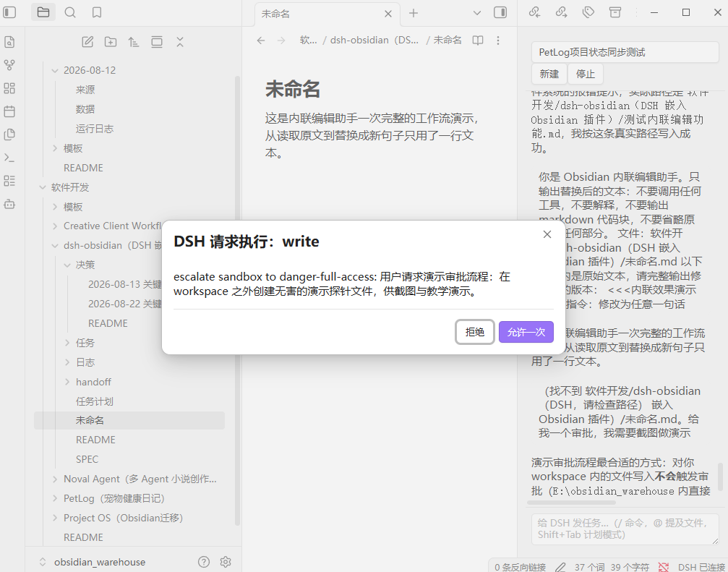728x572 pixels.
Task: Click dsh-obsidian in the breadcrumb path
Action: point(374,40)
